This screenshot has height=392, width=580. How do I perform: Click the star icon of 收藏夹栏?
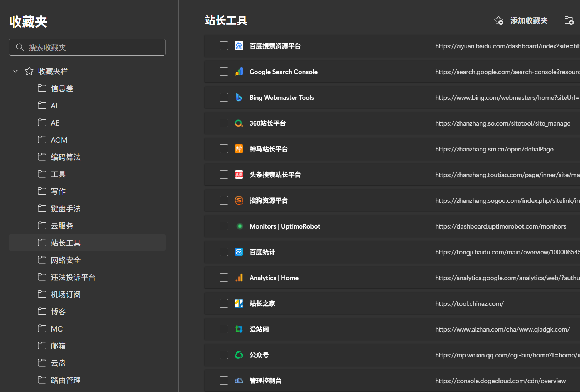pos(29,71)
